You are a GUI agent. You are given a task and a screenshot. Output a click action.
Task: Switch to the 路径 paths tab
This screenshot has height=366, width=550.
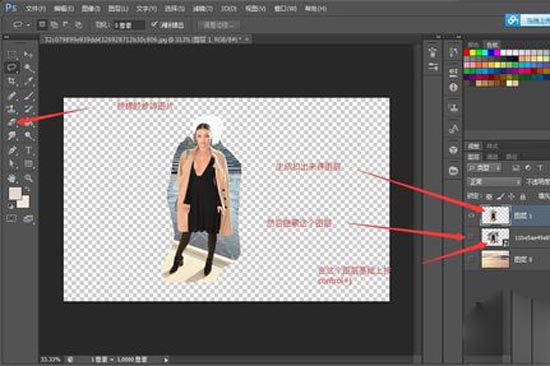(511, 157)
